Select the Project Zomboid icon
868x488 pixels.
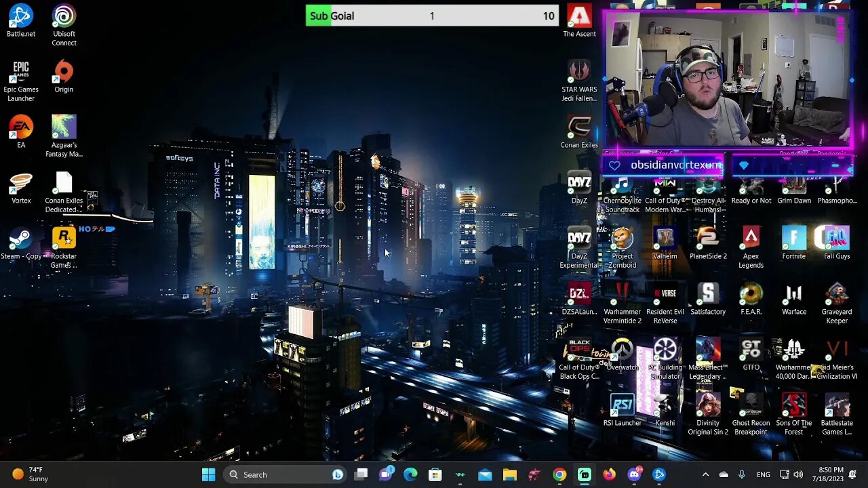pyautogui.click(x=622, y=248)
